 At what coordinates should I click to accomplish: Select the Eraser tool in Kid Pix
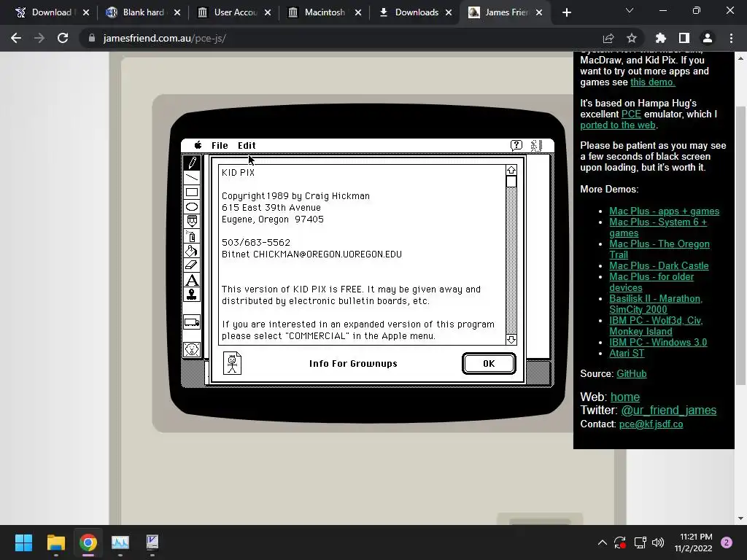click(192, 265)
